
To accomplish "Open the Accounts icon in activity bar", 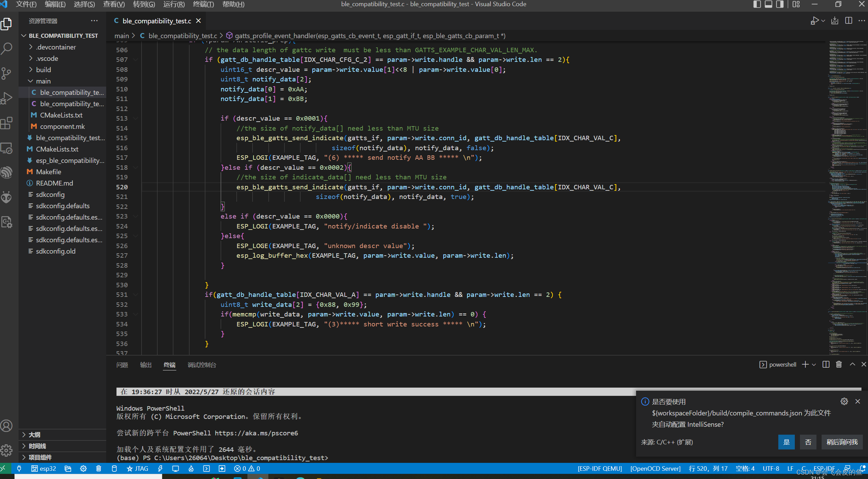I will click(x=7, y=426).
